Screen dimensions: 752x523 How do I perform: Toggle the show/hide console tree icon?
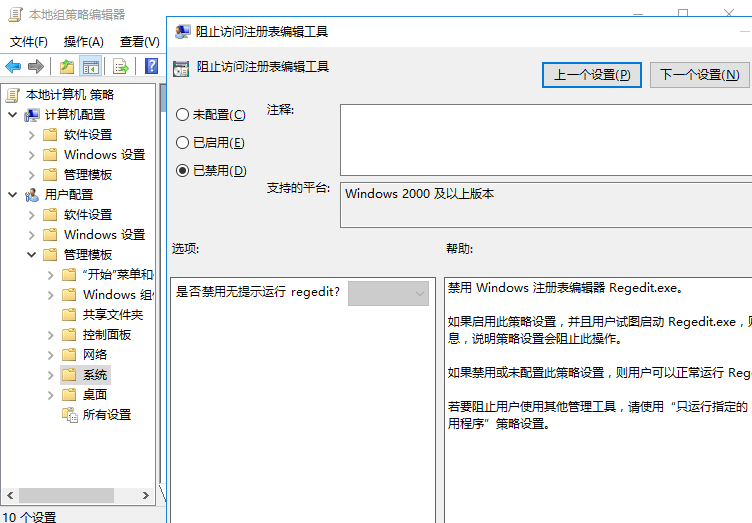91,66
